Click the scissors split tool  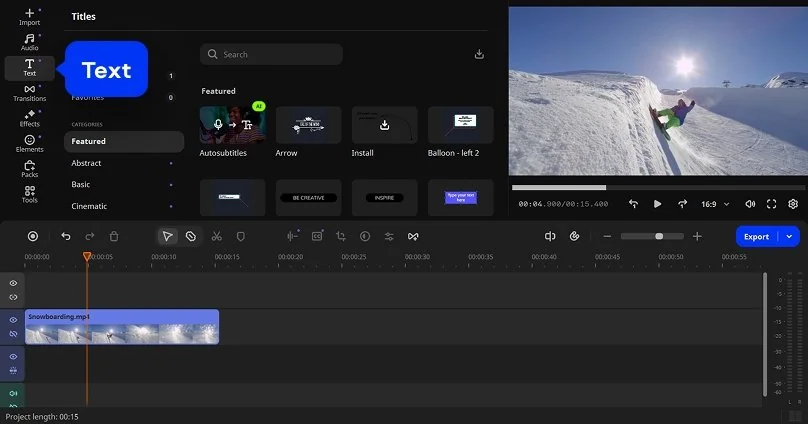click(x=216, y=236)
